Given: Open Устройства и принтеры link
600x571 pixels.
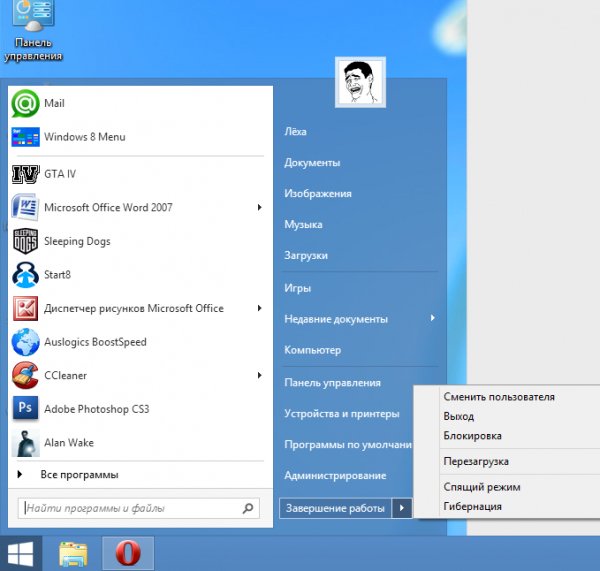Looking at the screenshot, I should click(x=342, y=414).
